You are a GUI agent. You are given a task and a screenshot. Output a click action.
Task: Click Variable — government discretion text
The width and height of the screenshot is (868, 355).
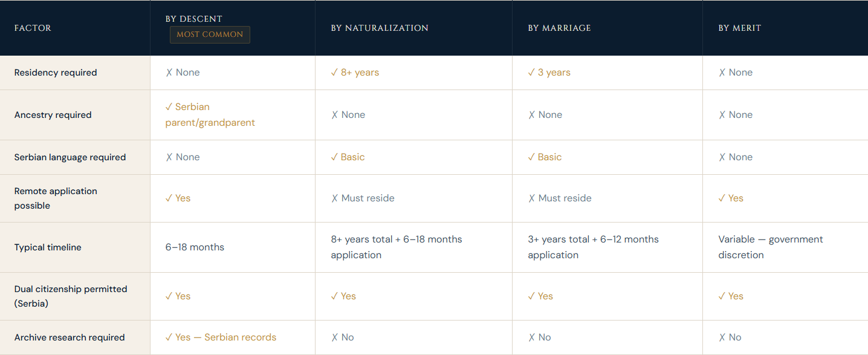point(770,247)
